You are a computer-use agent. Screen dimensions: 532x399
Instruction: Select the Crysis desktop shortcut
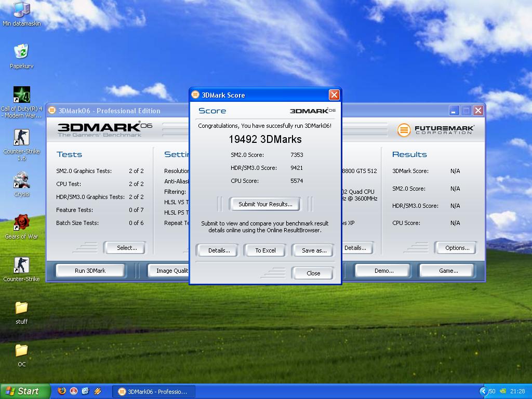[21, 184]
